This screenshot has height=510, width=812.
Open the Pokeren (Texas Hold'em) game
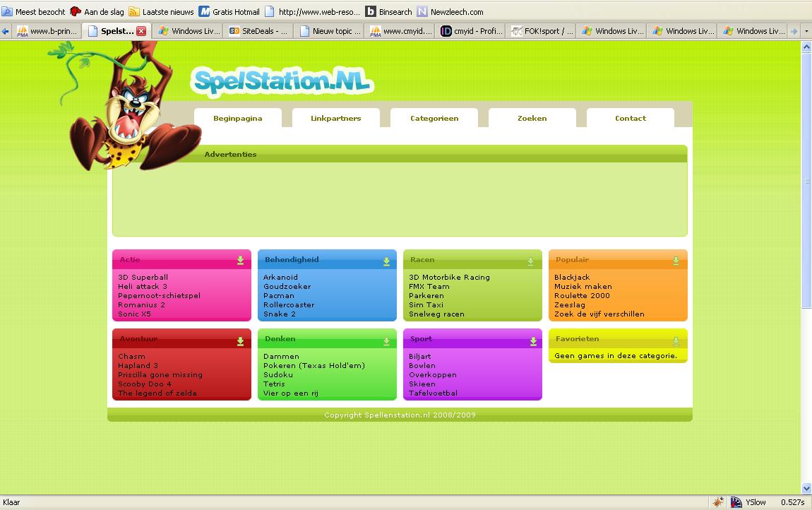[314, 366]
